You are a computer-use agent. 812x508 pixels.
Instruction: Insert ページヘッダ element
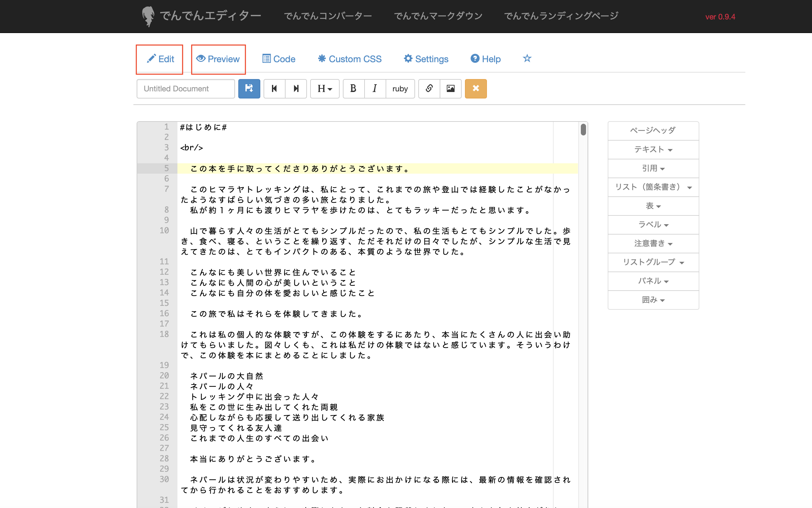653,131
